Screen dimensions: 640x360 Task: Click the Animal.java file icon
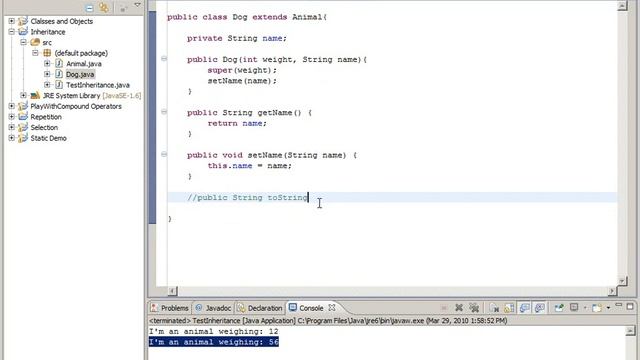click(59, 64)
